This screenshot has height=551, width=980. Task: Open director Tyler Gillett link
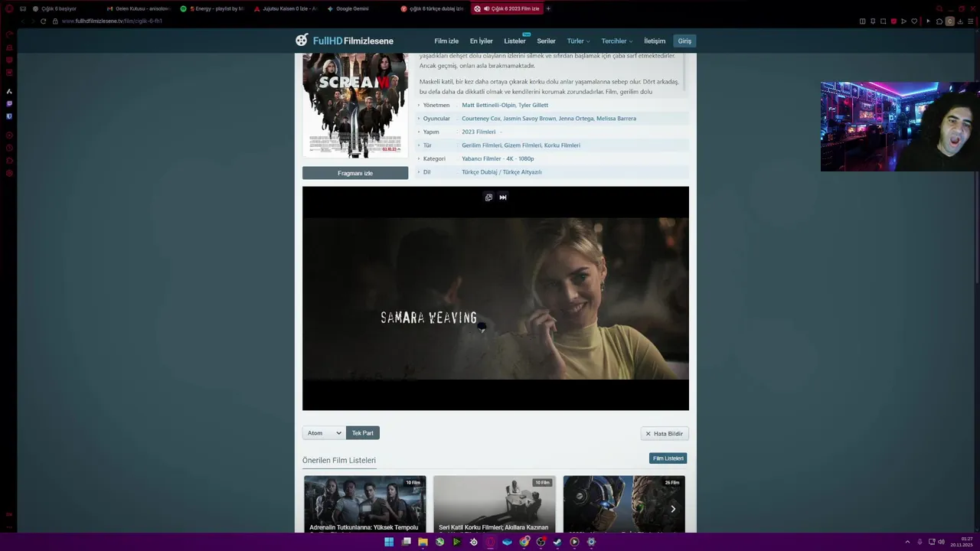pyautogui.click(x=534, y=105)
